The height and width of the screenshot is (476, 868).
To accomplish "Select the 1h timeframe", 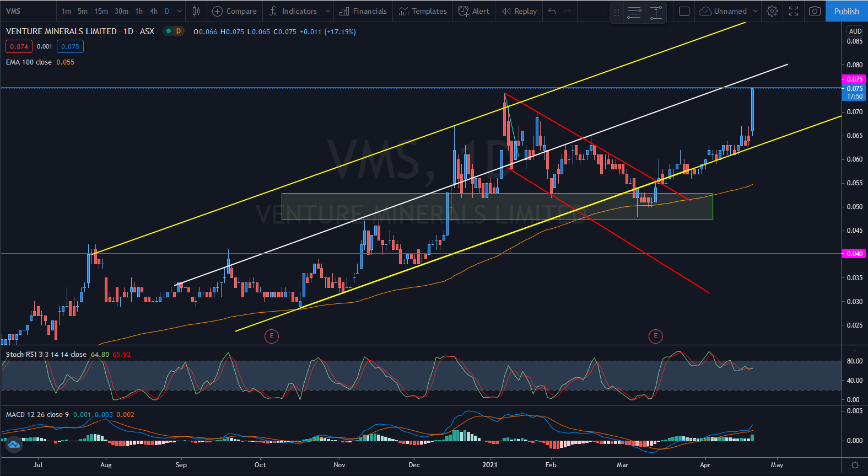I will point(139,11).
